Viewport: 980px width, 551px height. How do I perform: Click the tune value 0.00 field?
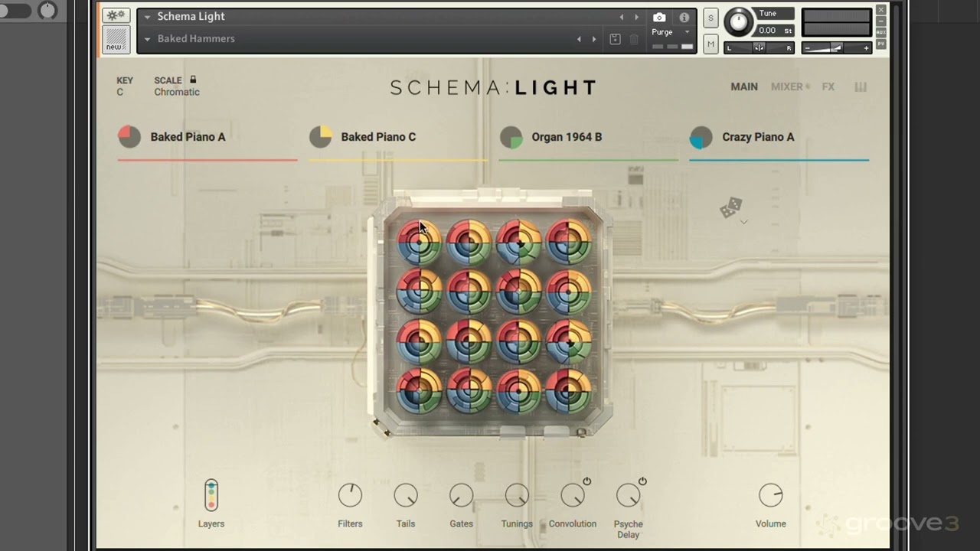(x=767, y=31)
